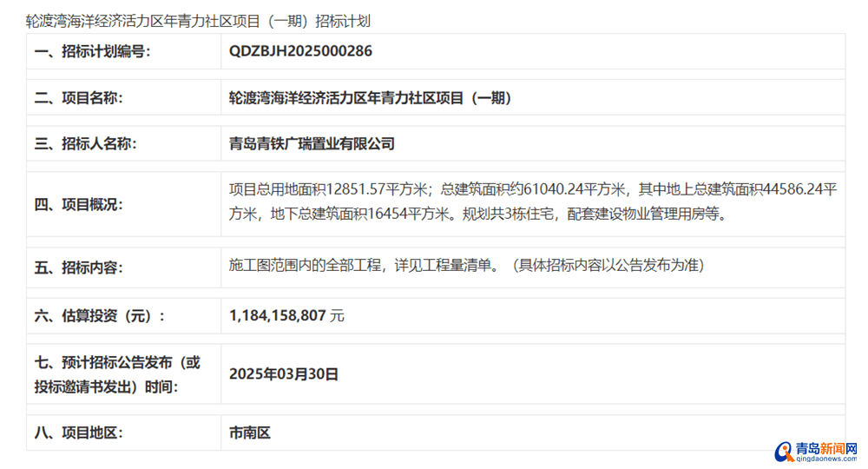The width and height of the screenshot is (868, 469).
Task: Click the qingdaonews.com URL text
Action: (x=827, y=460)
